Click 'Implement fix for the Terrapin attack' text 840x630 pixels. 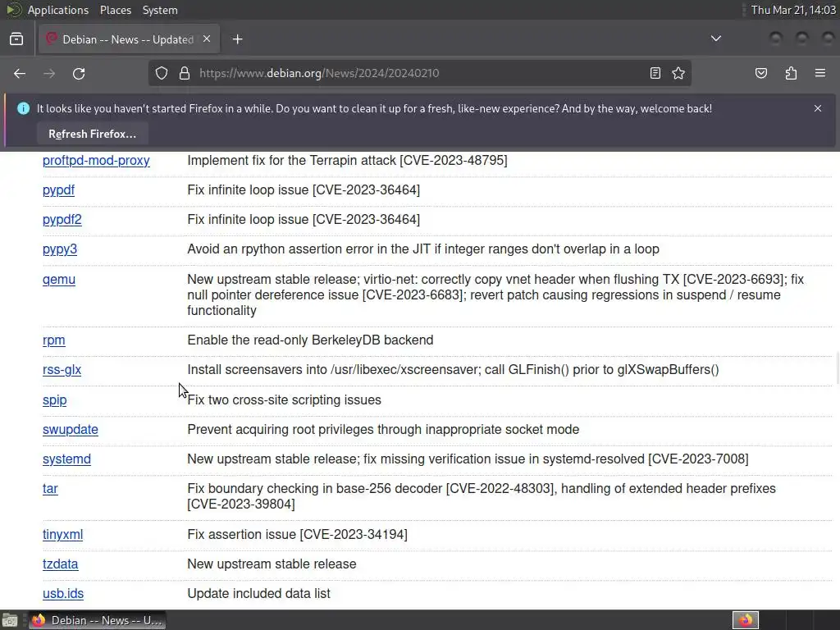coord(347,161)
